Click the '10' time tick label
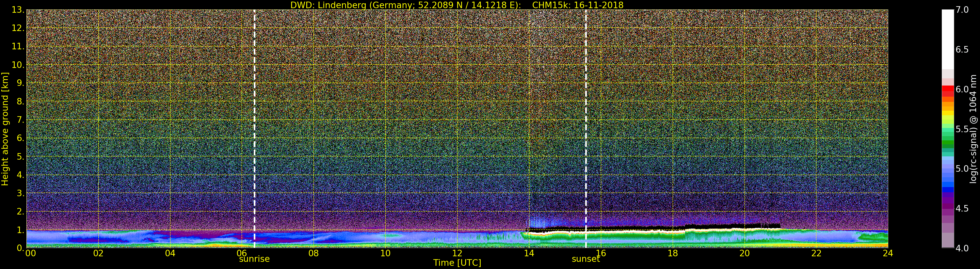This screenshot has width=980, height=269. (x=385, y=253)
